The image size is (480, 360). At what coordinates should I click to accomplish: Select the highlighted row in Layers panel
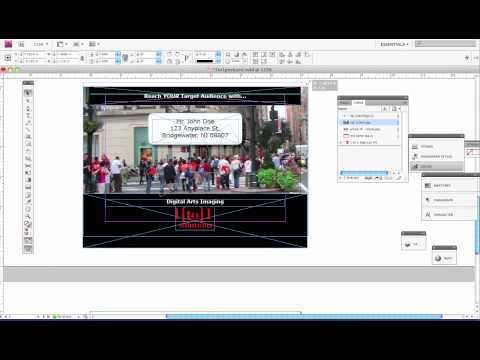(x=369, y=122)
